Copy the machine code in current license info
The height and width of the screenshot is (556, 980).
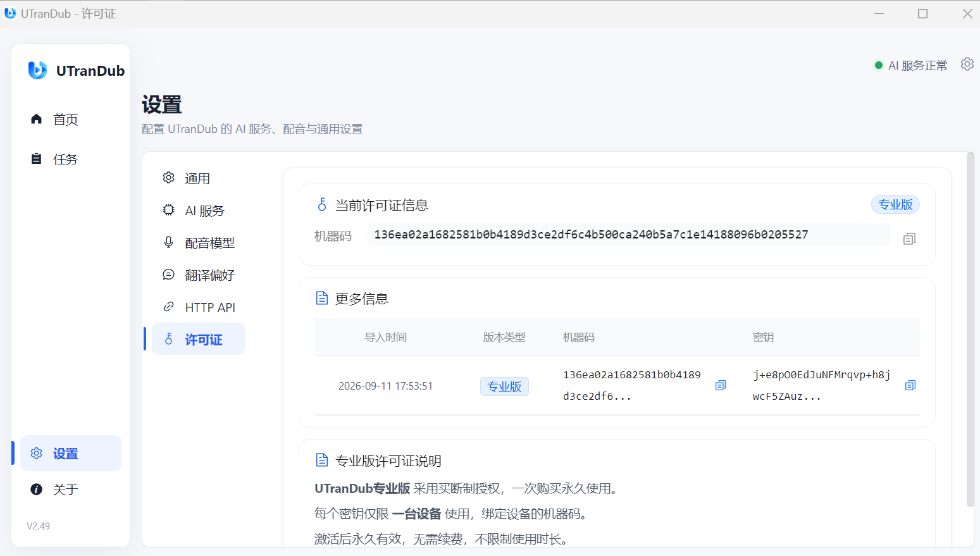point(909,239)
